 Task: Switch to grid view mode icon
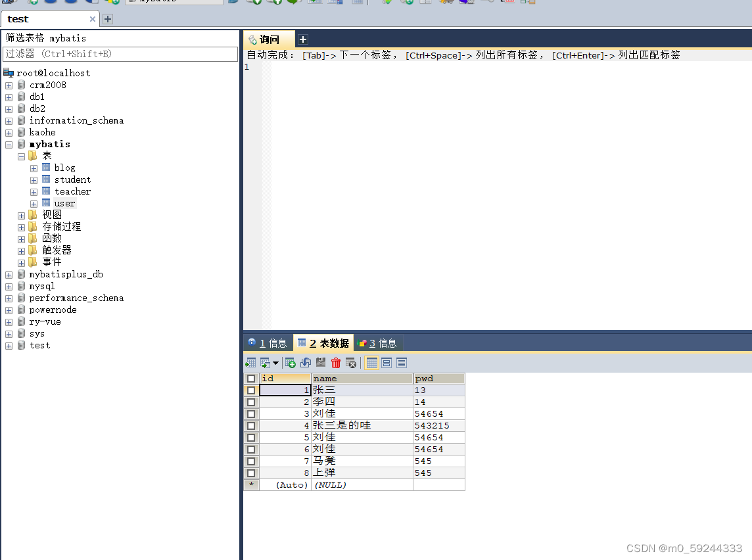click(371, 363)
